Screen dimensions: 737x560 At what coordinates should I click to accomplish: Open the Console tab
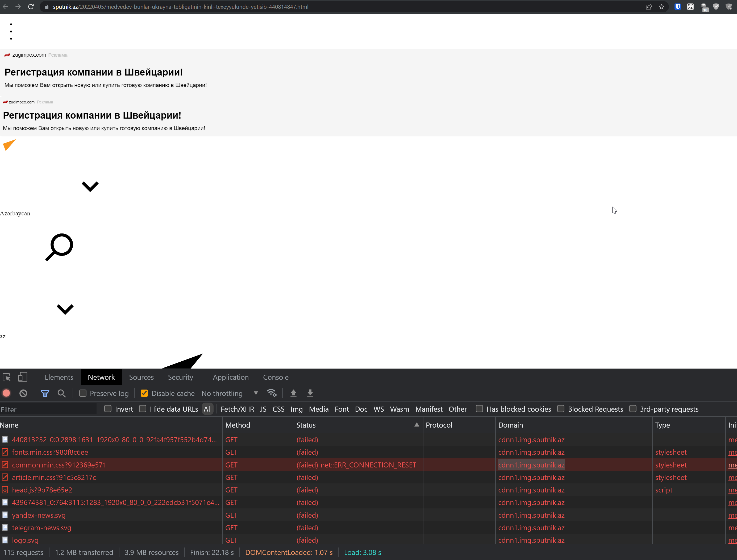click(x=276, y=377)
